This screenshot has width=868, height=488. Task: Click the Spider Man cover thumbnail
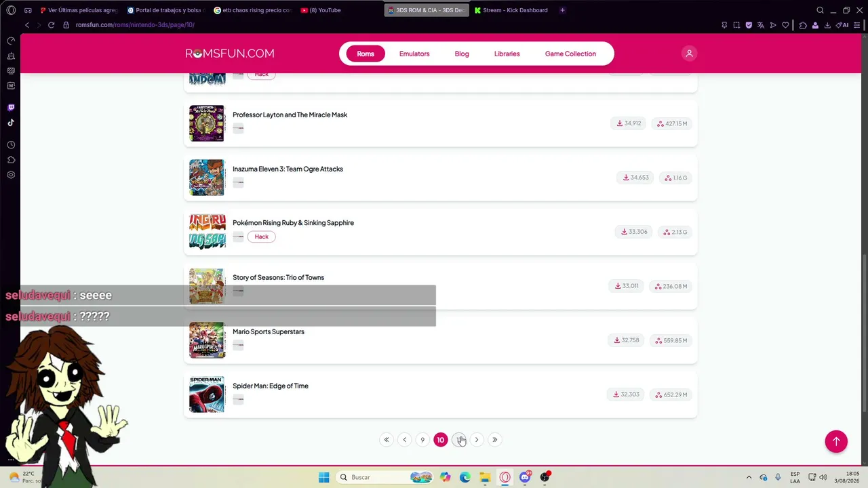(207, 394)
